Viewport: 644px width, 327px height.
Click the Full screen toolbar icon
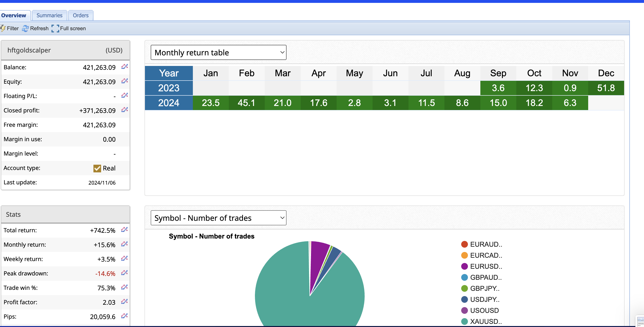(55, 29)
